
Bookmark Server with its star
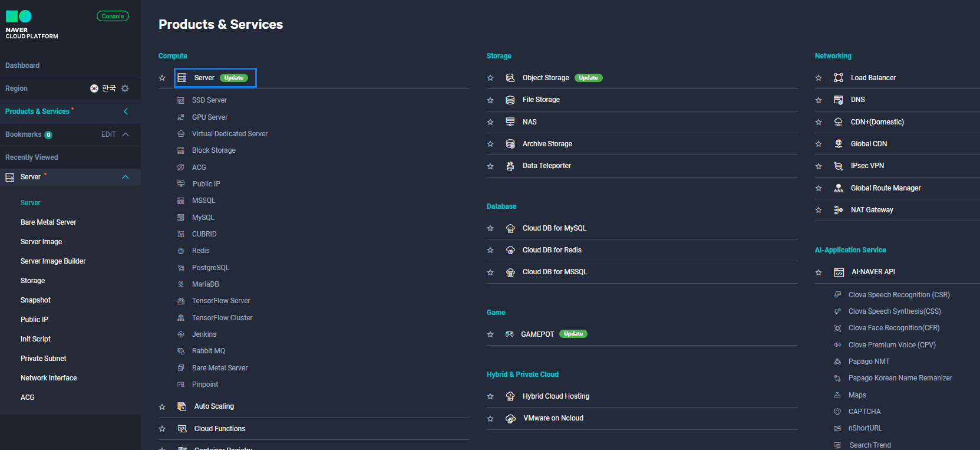point(162,78)
